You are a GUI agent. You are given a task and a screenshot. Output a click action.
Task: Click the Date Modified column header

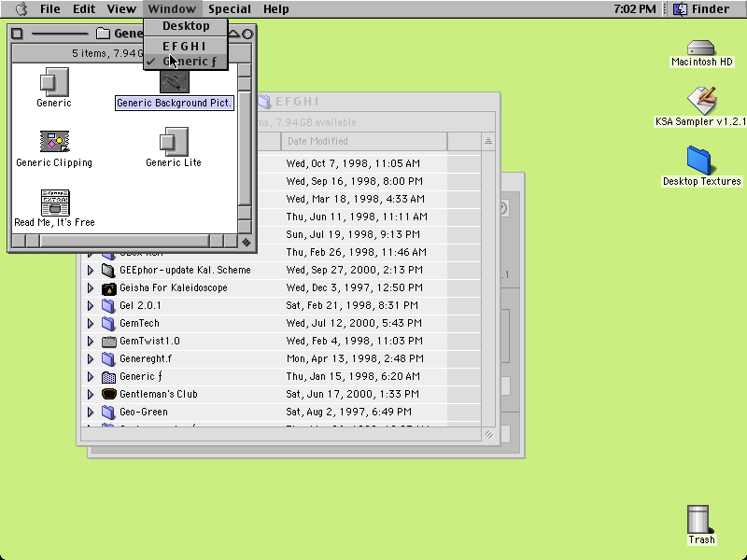click(363, 142)
